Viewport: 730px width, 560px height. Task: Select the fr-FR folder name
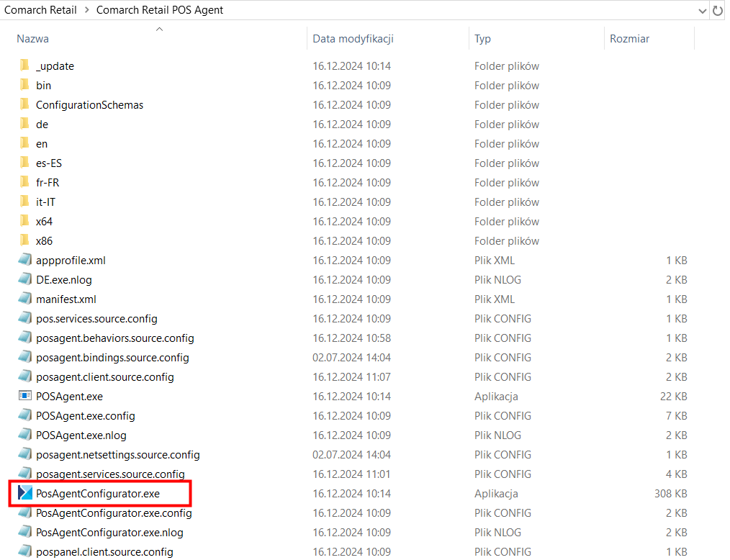tap(48, 183)
